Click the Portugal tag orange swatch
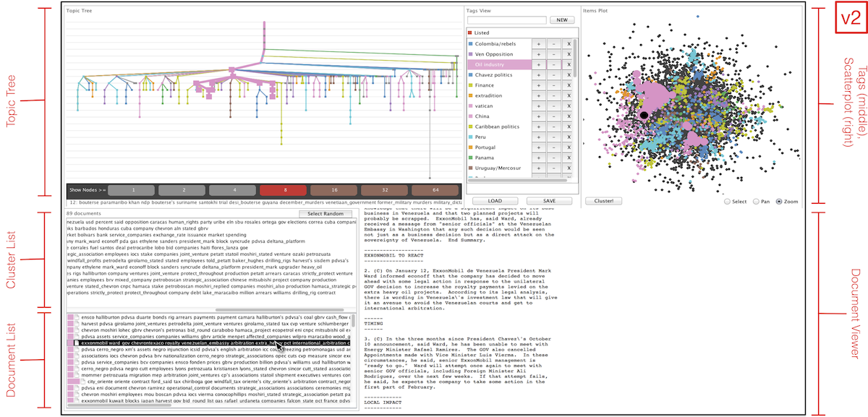Image resolution: width=868 pixels, height=417 pixels. coord(470,147)
